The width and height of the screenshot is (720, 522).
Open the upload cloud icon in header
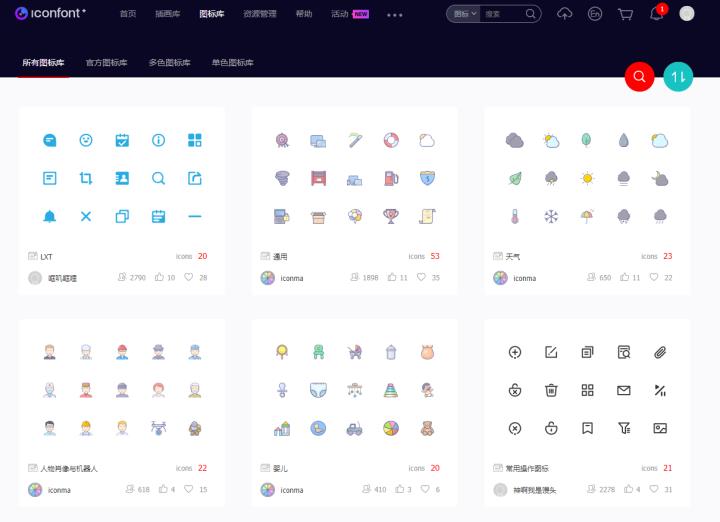[x=564, y=14]
